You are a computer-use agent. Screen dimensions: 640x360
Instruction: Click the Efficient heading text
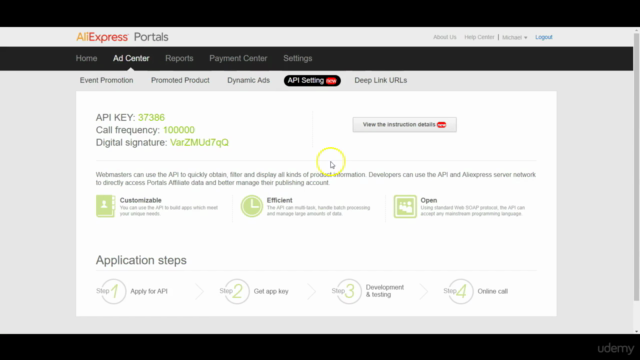coord(280,200)
